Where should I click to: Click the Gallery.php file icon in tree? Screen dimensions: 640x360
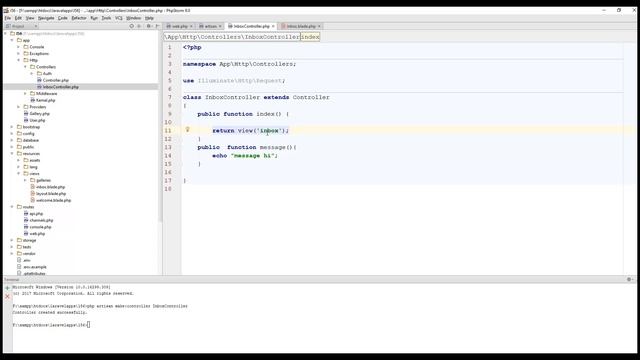(x=26, y=113)
